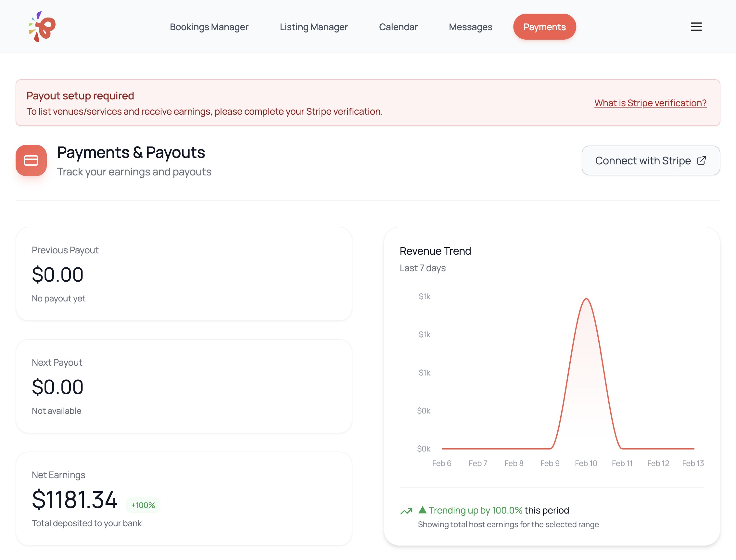Screen dimensions: 736x560
Task: Click the 'Payments & Payouts' heading
Action: tap(131, 152)
